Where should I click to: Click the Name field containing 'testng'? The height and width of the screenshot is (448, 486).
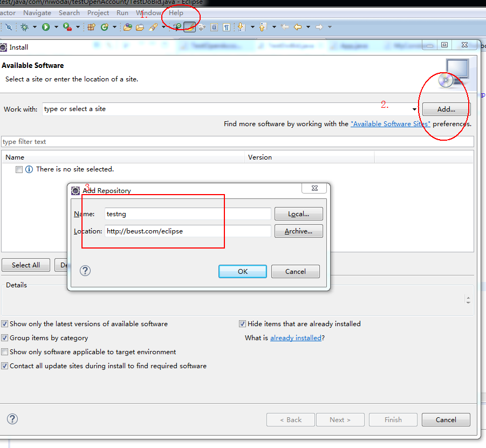pyautogui.click(x=188, y=214)
